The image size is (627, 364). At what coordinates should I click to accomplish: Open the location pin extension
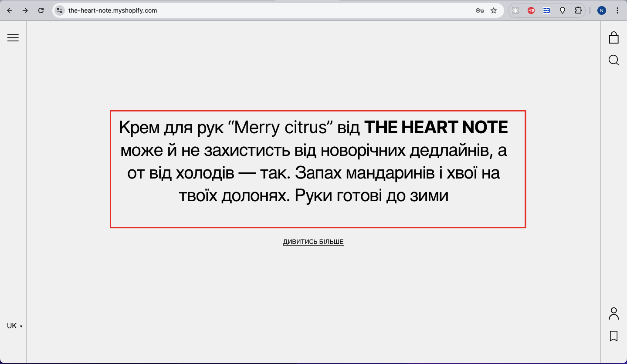pyautogui.click(x=563, y=10)
